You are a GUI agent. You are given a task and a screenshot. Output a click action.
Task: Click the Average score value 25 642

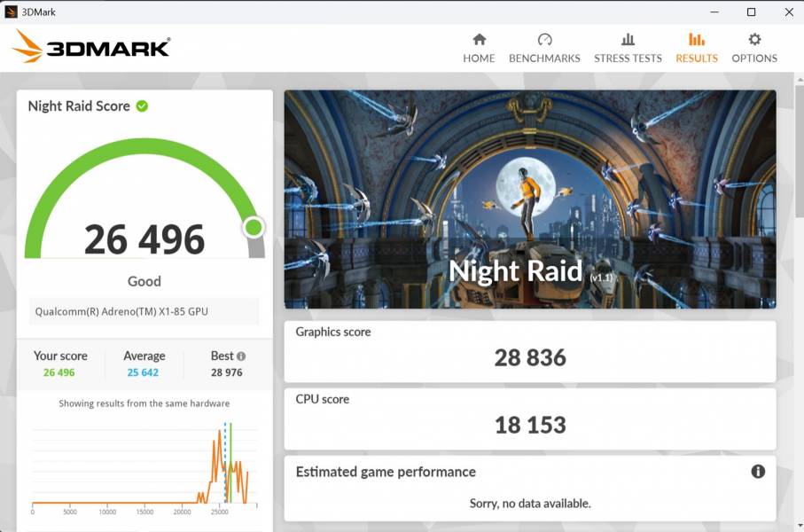pos(143,372)
